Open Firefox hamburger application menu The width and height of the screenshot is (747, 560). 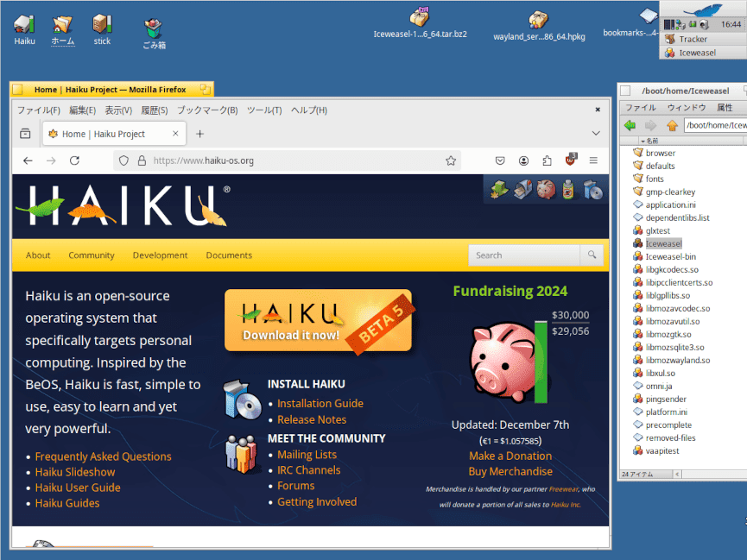pyautogui.click(x=593, y=161)
